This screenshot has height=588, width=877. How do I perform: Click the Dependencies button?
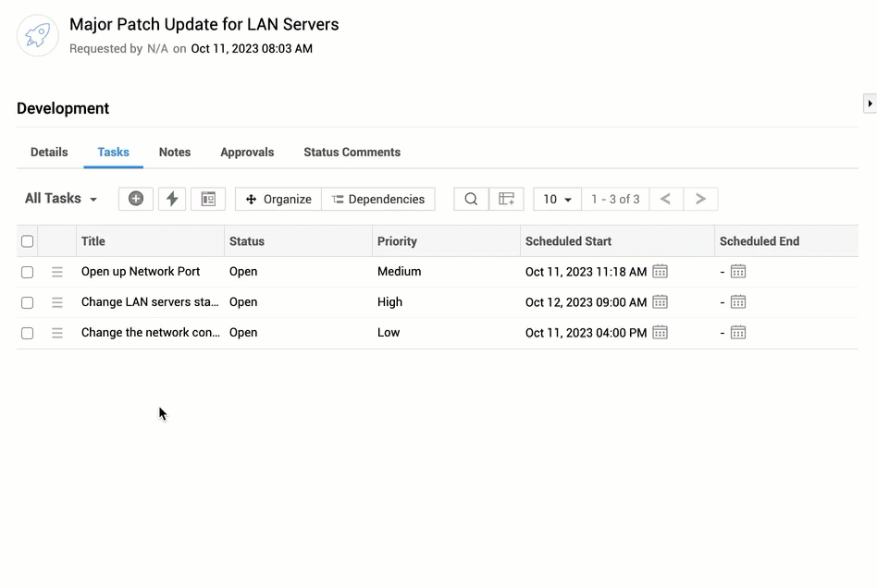(x=378, y=199)
